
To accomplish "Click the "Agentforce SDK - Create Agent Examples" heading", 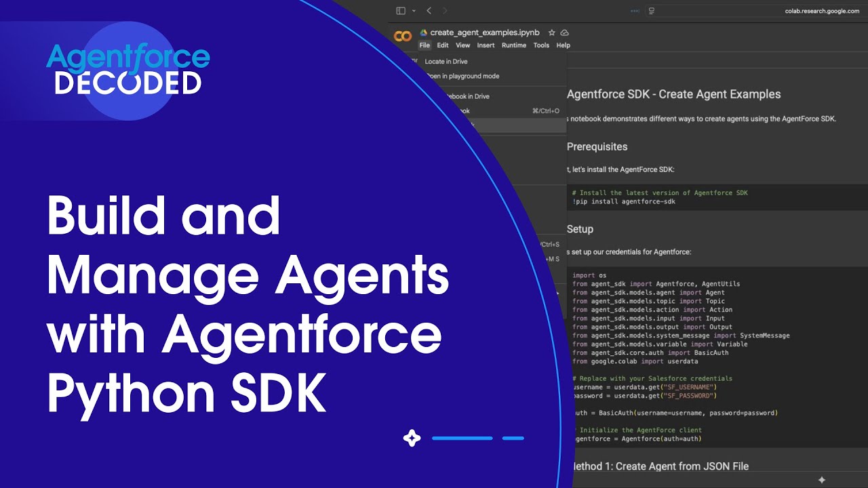I will click(x=674, y=94).
